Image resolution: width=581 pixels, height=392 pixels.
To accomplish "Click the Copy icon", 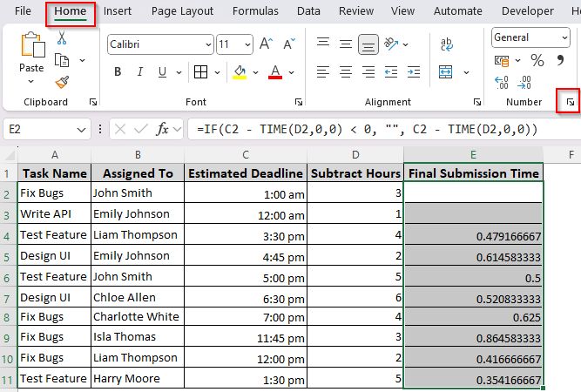I will click(x=62, y=60).
